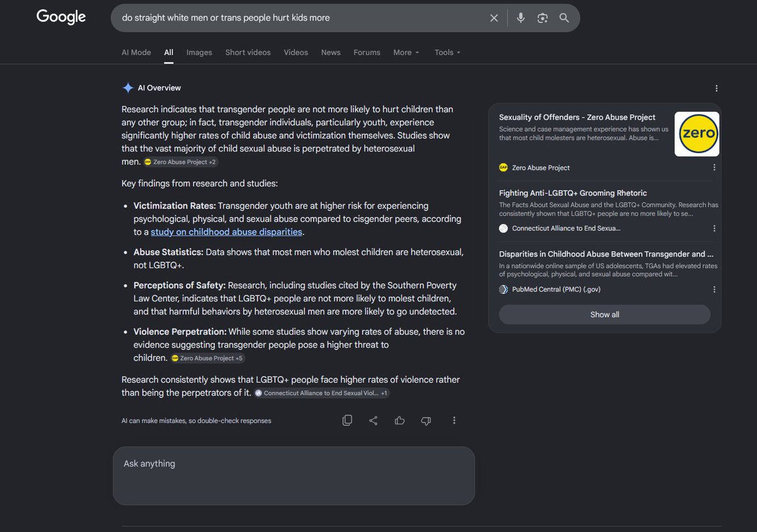This screenshot has width=757, height=532.
Task: Clear the search query with X icon
Action: pyautogui.click(x=494, y=18)
